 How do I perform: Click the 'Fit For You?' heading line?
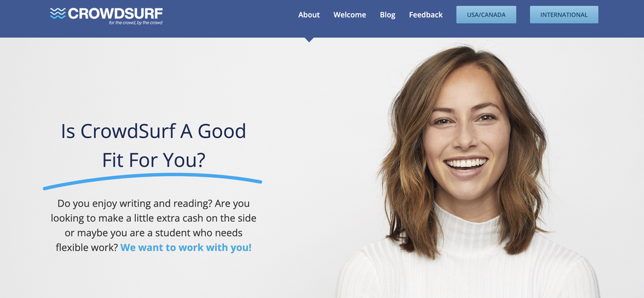(153, 160)
